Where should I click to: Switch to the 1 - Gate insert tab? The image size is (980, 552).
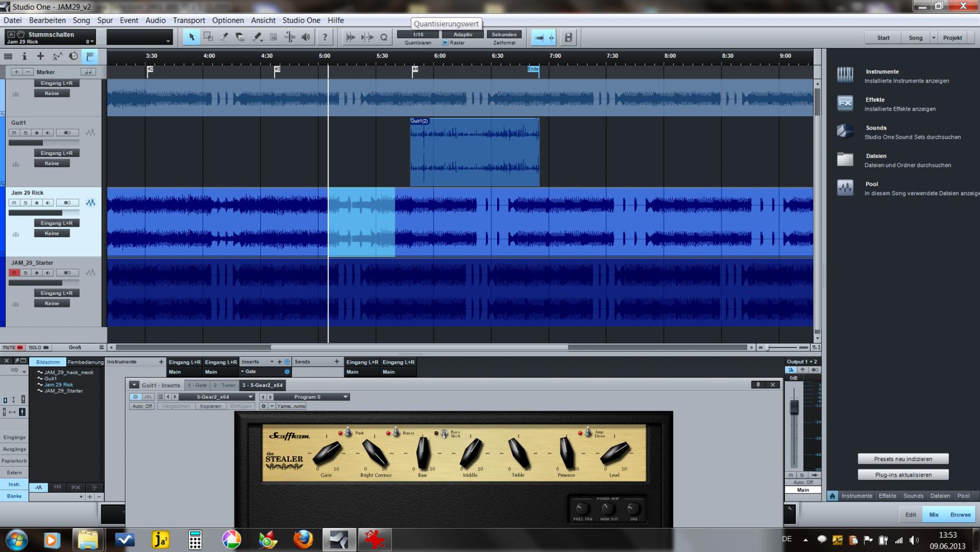pyautogui.click(x=197, y=385)
